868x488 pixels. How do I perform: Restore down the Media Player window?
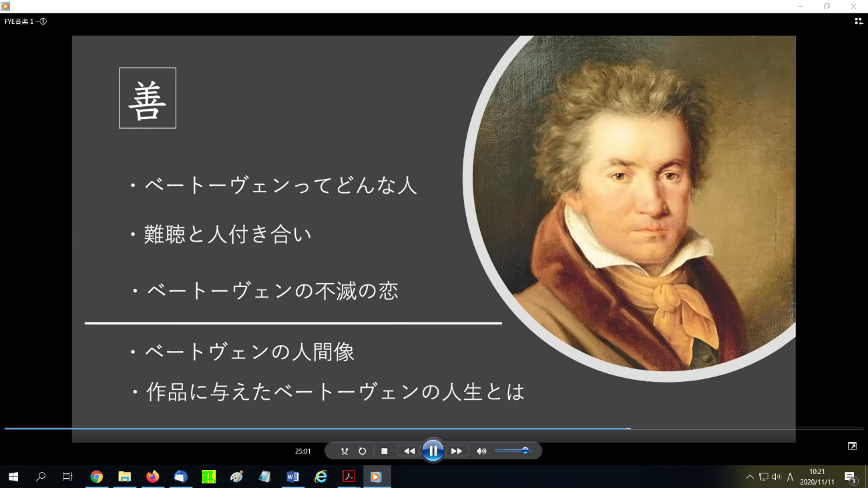(x=827, y=6)
